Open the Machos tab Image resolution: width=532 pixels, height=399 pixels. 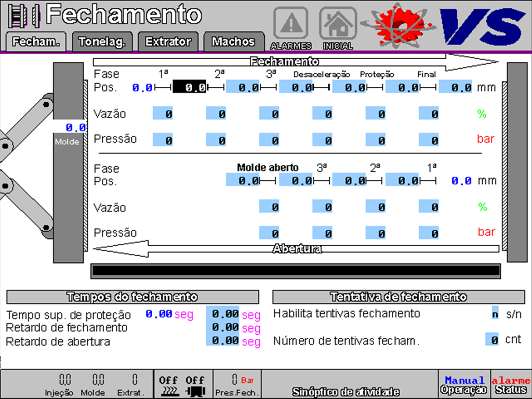point(234,42)
